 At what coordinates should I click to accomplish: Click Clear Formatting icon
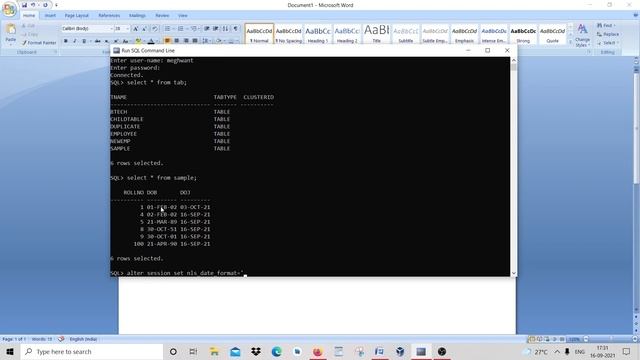tap(155, 29)
